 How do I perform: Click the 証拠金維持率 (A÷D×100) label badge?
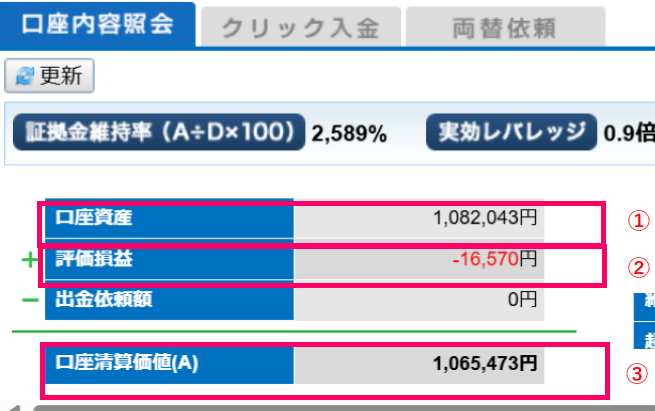point(158,132)
